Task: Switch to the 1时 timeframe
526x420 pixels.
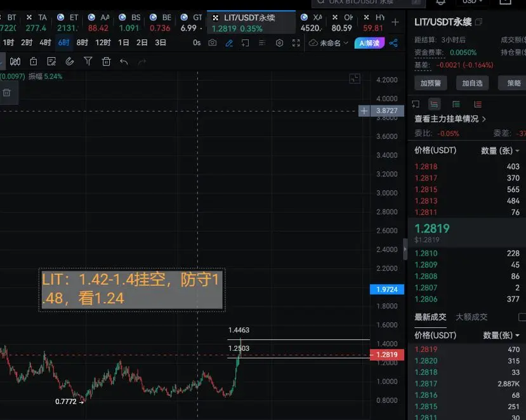Action: [8, 43]
